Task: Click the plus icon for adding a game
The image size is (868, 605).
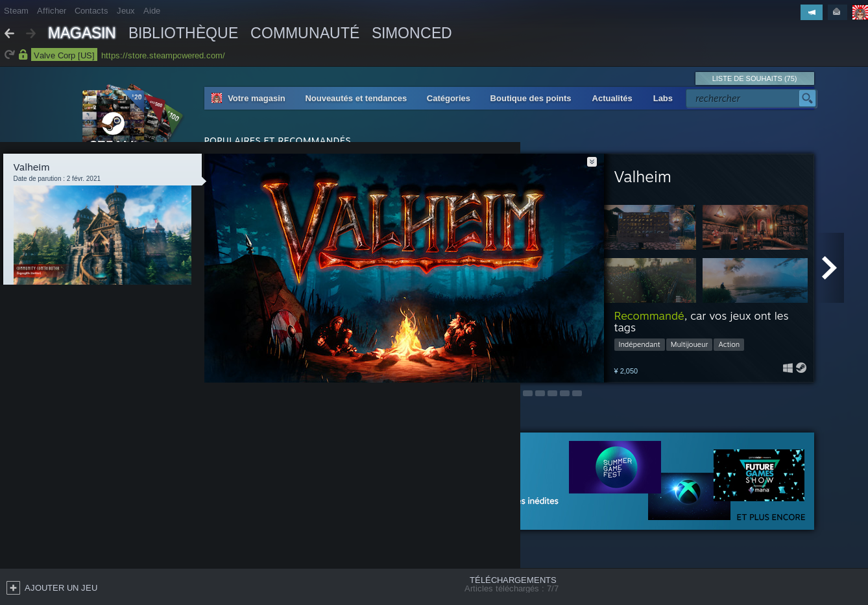Action: tap(13, 587)
